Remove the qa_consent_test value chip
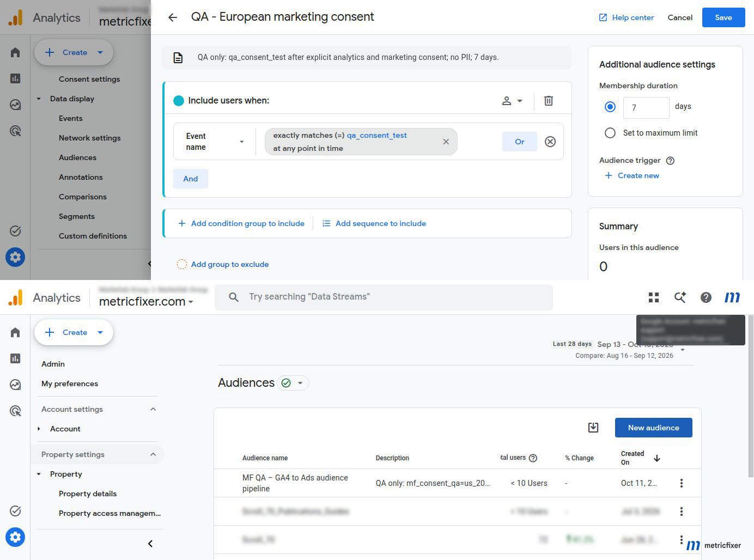 (x=446, y=142)
